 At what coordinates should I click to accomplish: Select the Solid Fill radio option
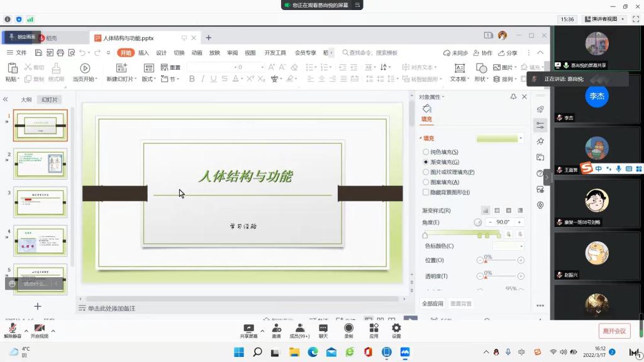click(x=426, y=152)
